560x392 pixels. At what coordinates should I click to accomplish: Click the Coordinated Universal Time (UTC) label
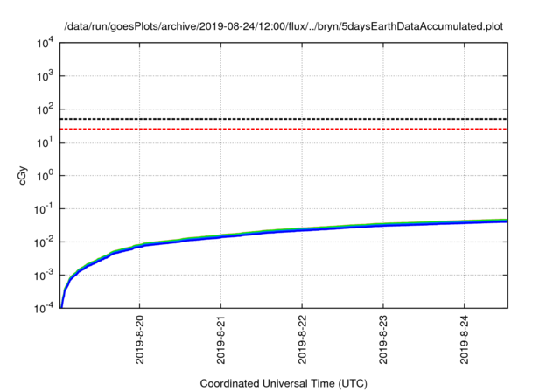pos(283,383)
